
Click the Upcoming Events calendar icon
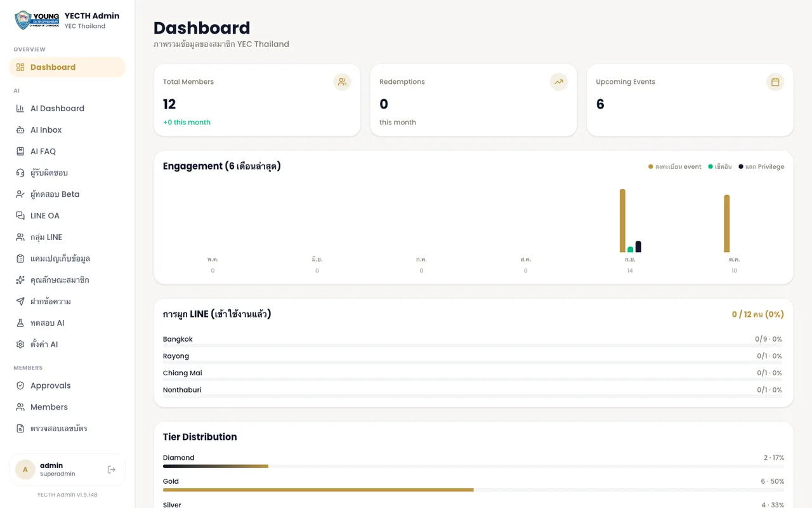[775, 82]
